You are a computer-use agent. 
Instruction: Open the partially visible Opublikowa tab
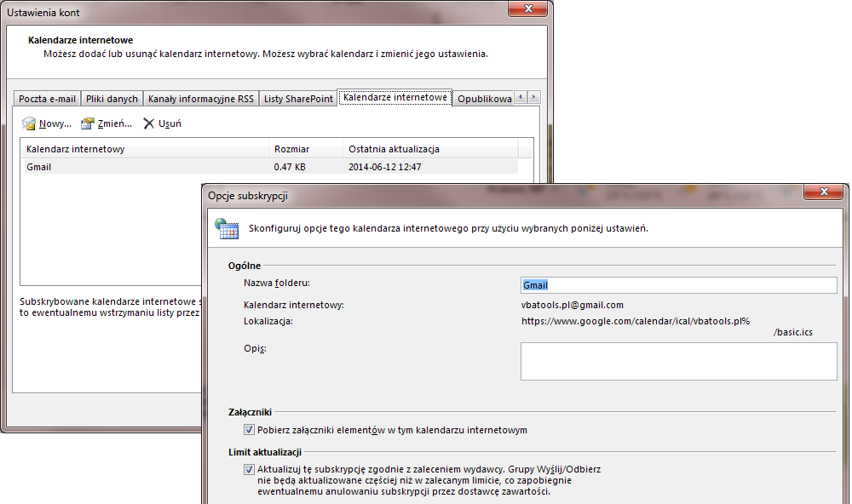tap(484, 99)
